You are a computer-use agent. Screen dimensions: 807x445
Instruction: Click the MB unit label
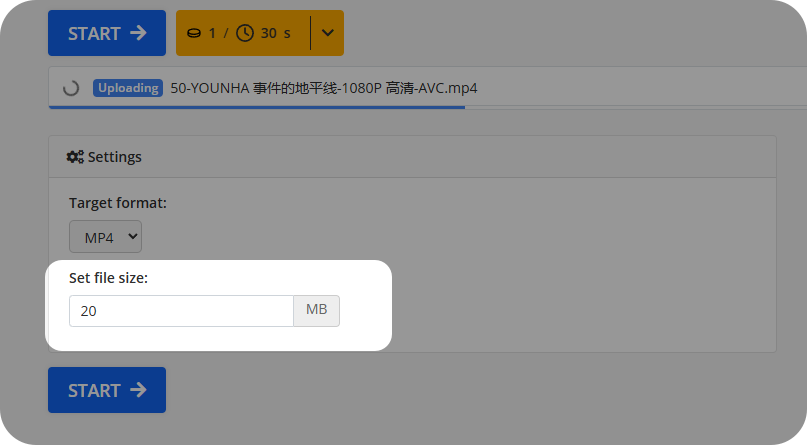pyautogui.click(x=317, y=311)
